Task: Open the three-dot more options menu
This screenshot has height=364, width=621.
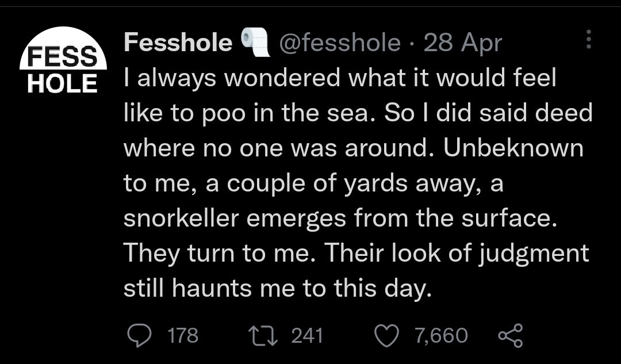Action: 588,39
